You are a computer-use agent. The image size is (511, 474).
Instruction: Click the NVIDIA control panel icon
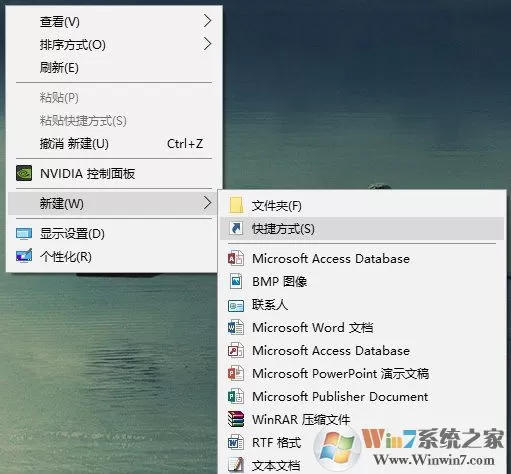24,173
